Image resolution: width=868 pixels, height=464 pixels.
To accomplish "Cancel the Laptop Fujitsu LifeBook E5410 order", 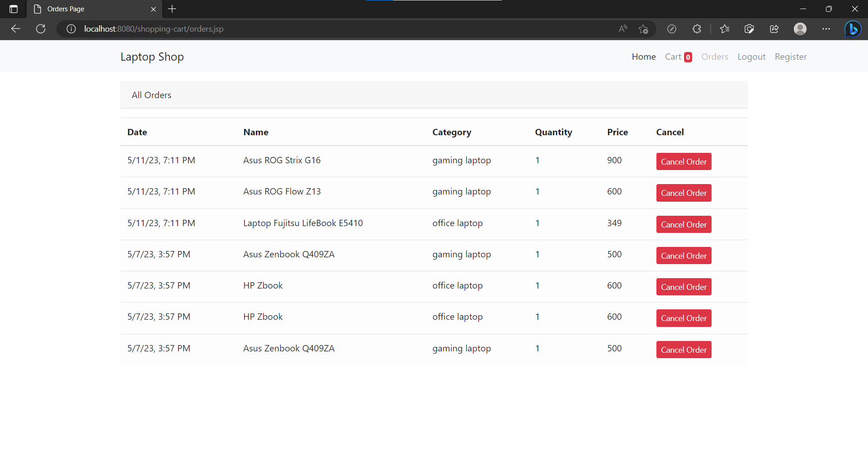I will 684,224.
